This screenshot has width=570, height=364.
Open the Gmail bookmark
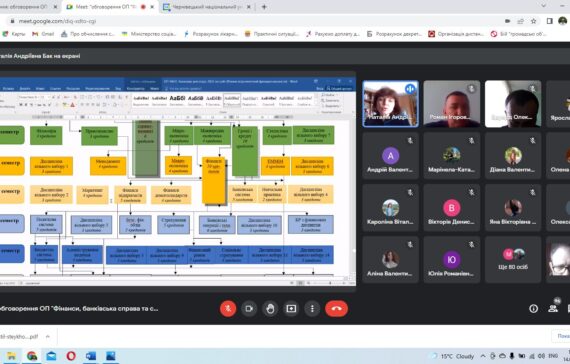point(43,34)
